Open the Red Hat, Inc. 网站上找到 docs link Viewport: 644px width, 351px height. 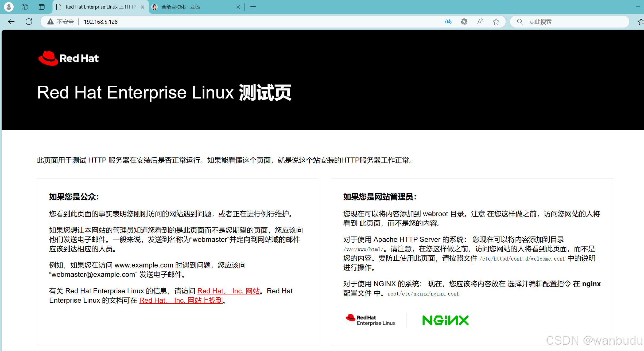tap(181, 300)
